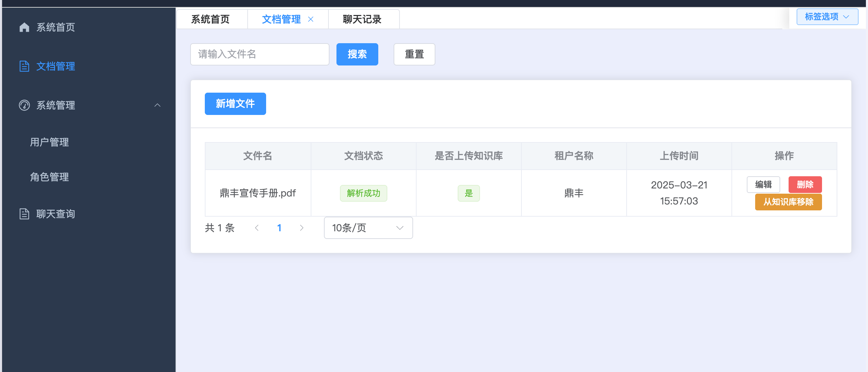
Task: Click the file name input field
Action: (259, 54)
